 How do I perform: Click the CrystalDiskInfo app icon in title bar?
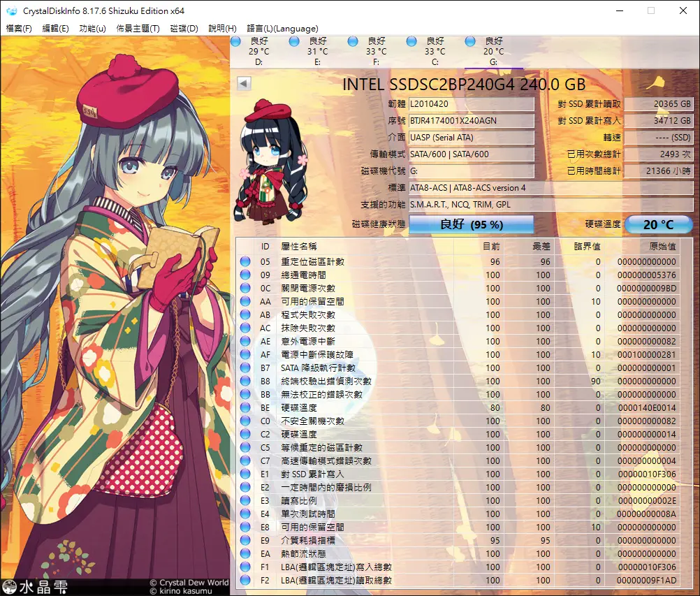click(x=11, y=10)
